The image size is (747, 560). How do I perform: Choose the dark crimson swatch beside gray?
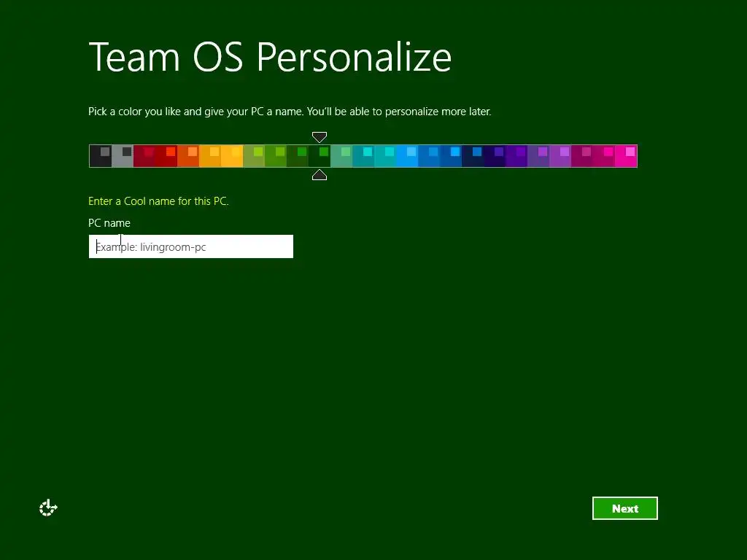coord(144,156)
